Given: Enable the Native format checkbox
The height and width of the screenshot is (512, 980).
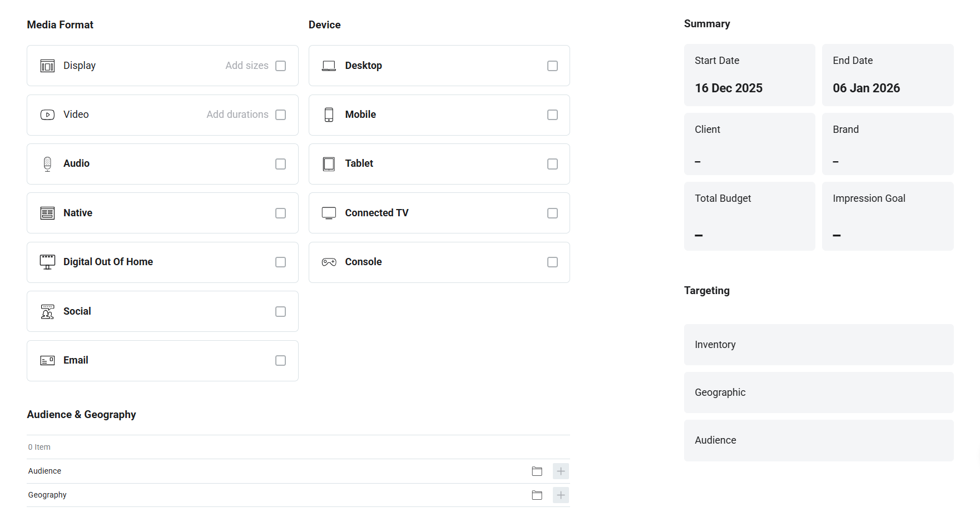Looking at the screenshot, I should [280, 213].
